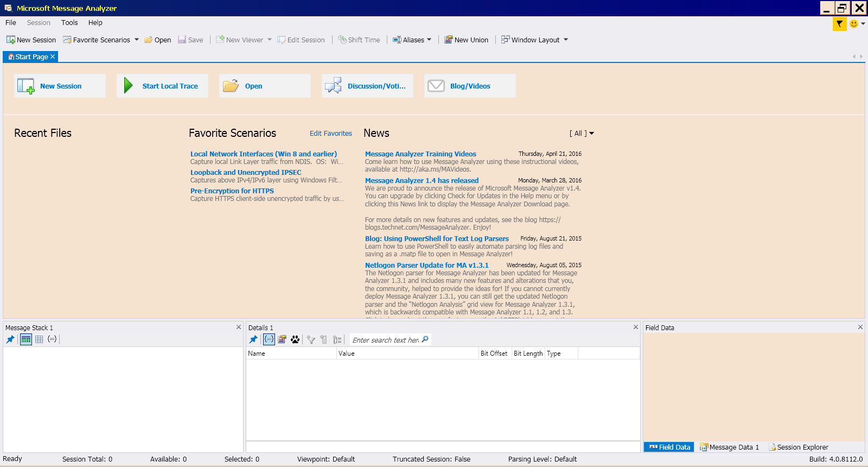Image resolution: width=868 pixels, height=467 pixels.
Task: Close the Message Stack 1 panel
Action: (239, 327)
